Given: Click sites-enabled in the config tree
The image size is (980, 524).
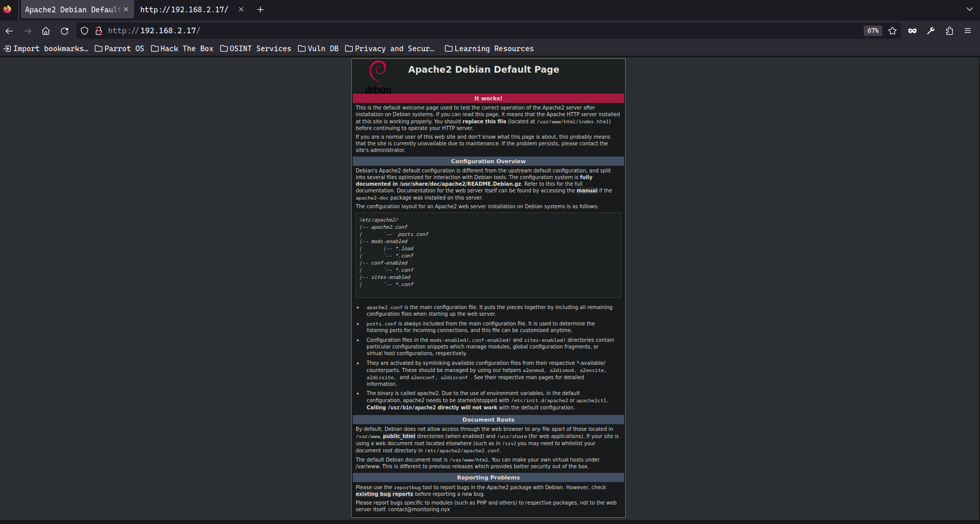Looking at the screenshot, I should (391, 277).
